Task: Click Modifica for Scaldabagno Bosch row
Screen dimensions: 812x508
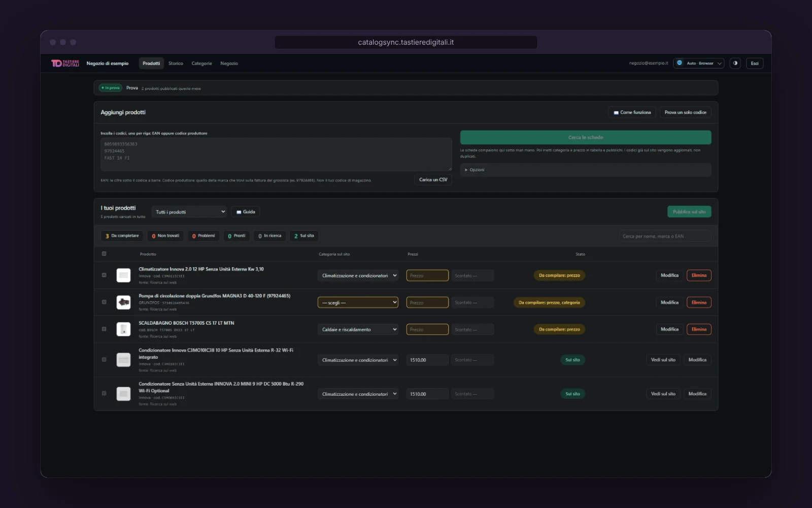Action: pyautogui.click(x=669, y=329)
